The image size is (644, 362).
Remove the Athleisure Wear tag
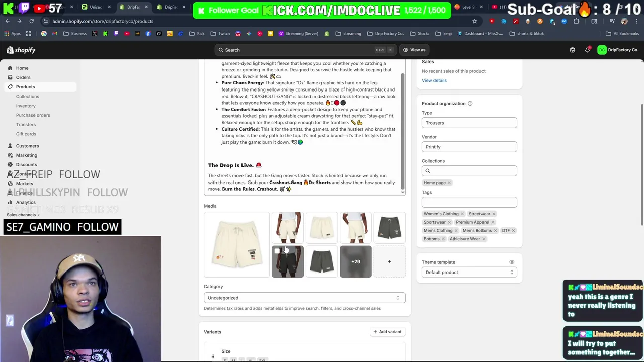(x=484, y=239)
